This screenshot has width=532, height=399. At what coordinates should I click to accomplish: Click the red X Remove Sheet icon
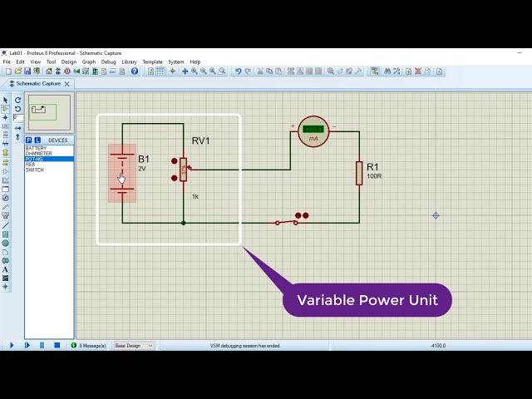[418, 71]
